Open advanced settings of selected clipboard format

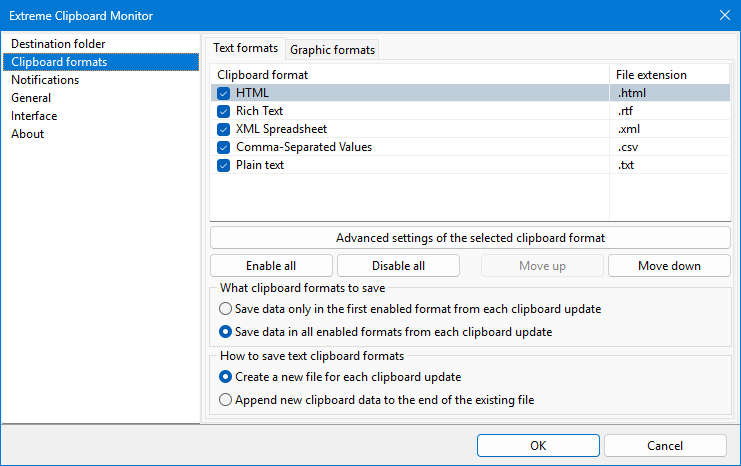tap(470, 238)
